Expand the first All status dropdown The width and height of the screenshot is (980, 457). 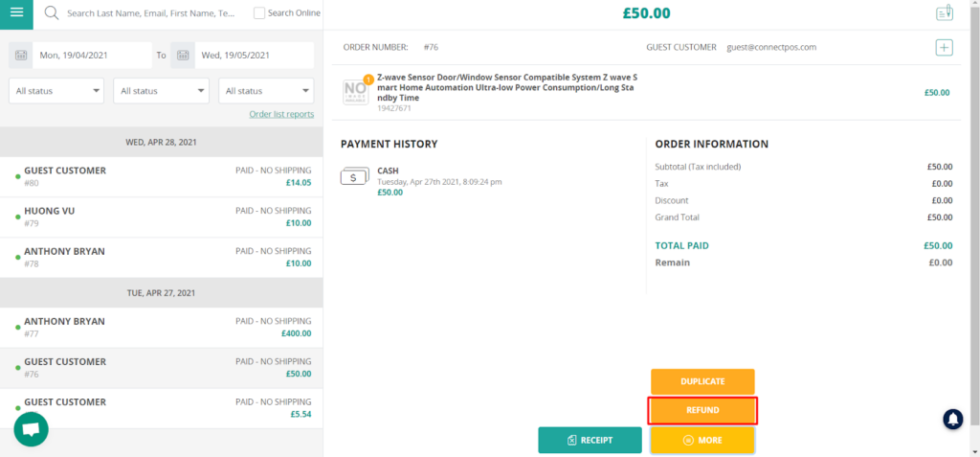click(x=56, y=91)
